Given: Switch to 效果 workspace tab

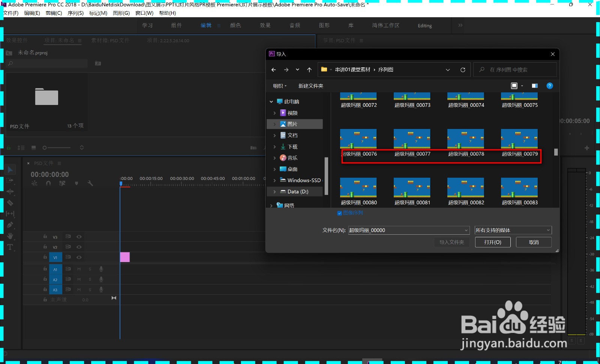Looking at the screenshot, I should (x=265, y=25).
